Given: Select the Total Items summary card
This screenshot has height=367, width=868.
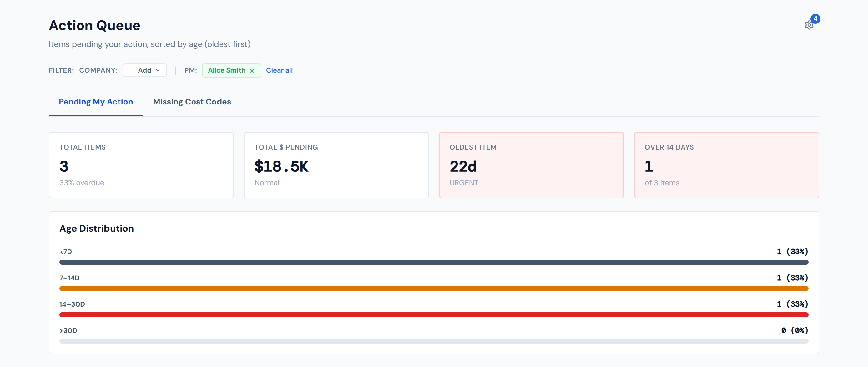Looking at the screenshot, I should [141, 165].
